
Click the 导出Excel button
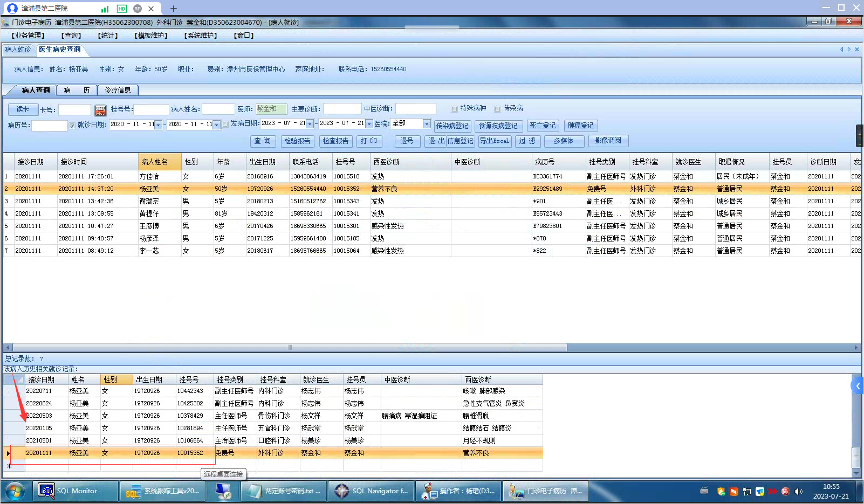click(x=495, y=141)
